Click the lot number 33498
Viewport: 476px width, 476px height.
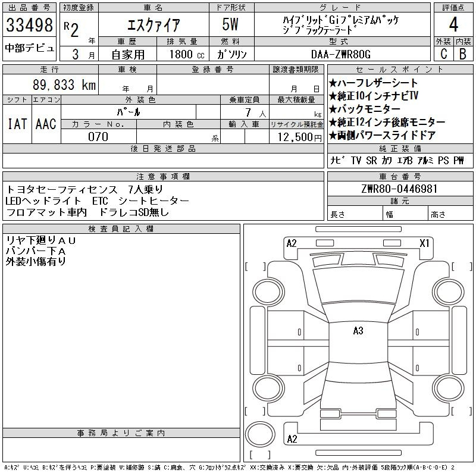click(x=30, y=25)
